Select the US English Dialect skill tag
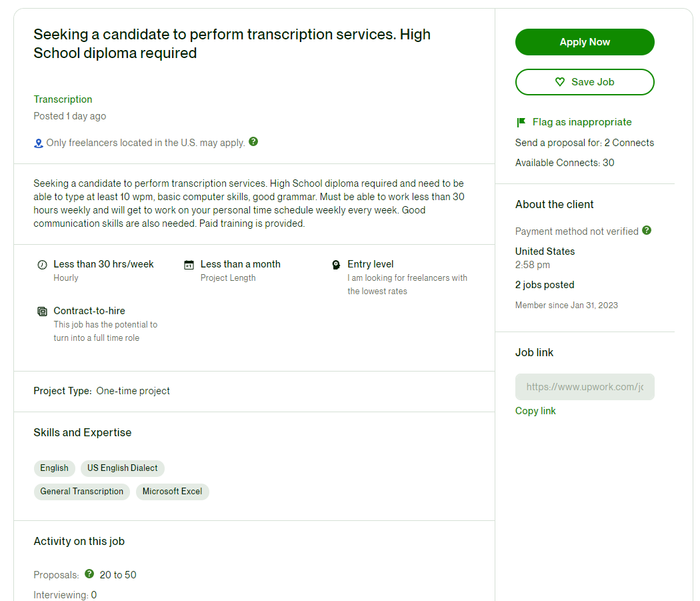 click(x=122, y=468)
